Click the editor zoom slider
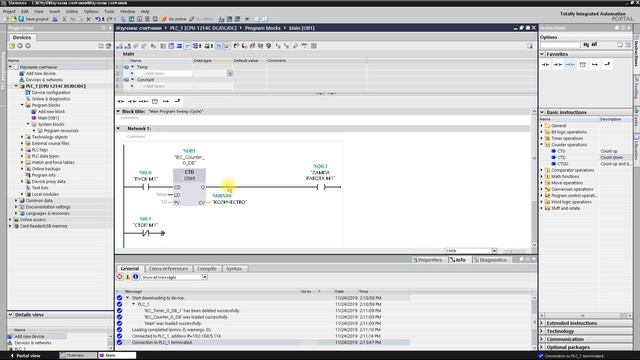 tap(514, 251)
